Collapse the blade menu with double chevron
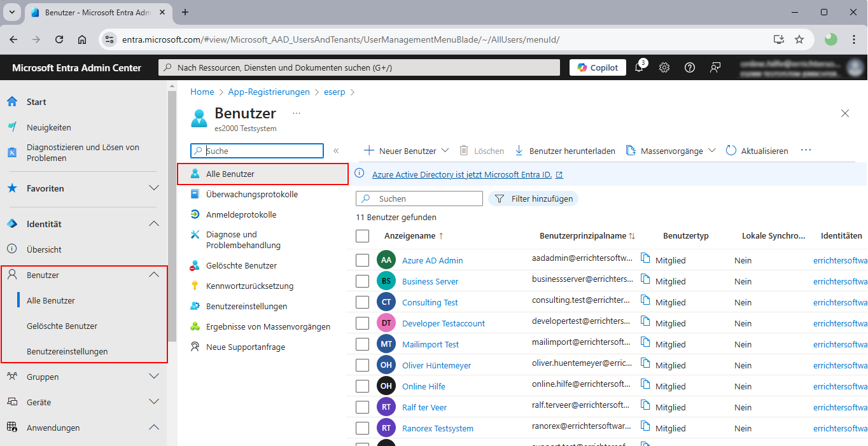868x446 pixels. (336, 151)
